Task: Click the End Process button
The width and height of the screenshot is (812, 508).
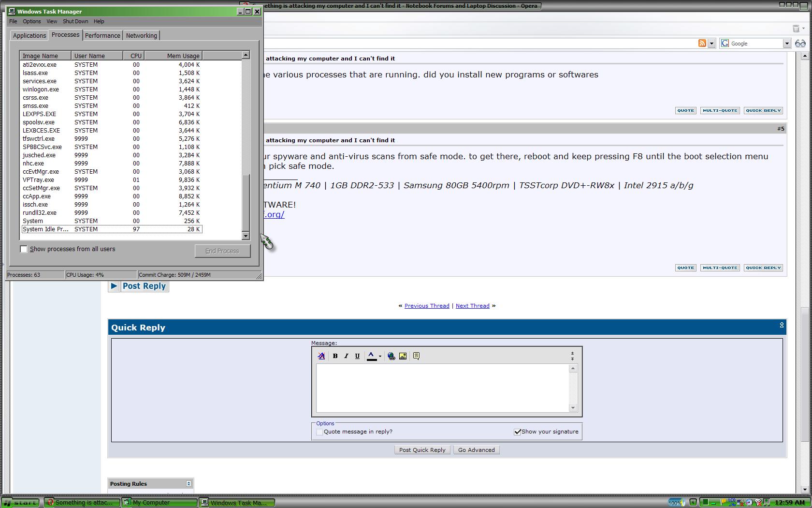Action: coord(222,251)
